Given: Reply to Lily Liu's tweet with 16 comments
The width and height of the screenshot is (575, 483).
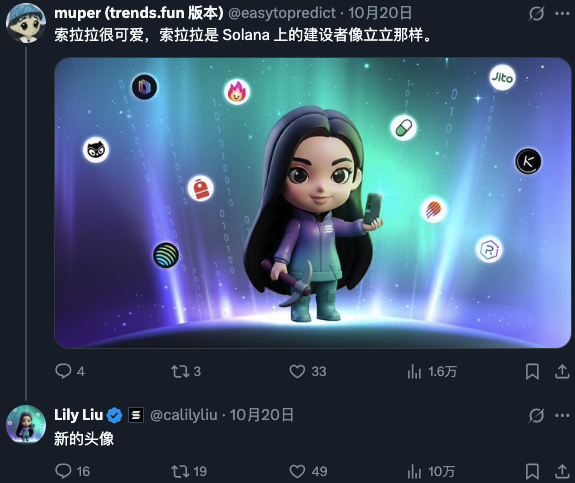Looking at the screenshot, I should [x=63, y=471].
